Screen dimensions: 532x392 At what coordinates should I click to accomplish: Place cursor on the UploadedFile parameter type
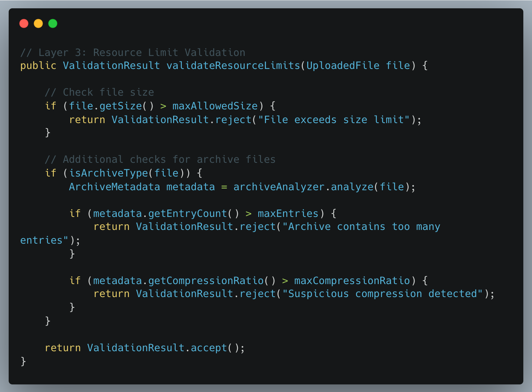tap(343, 66)
